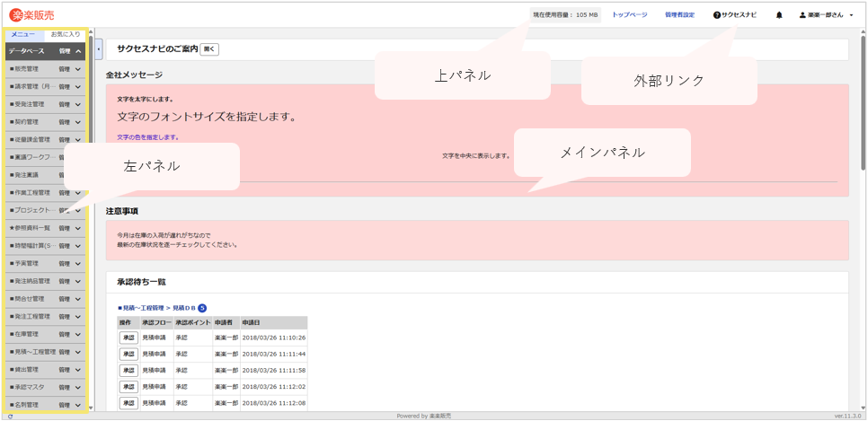
Task: Click the 管理 link on the 承認マスタ row
Action: (65, 387)
